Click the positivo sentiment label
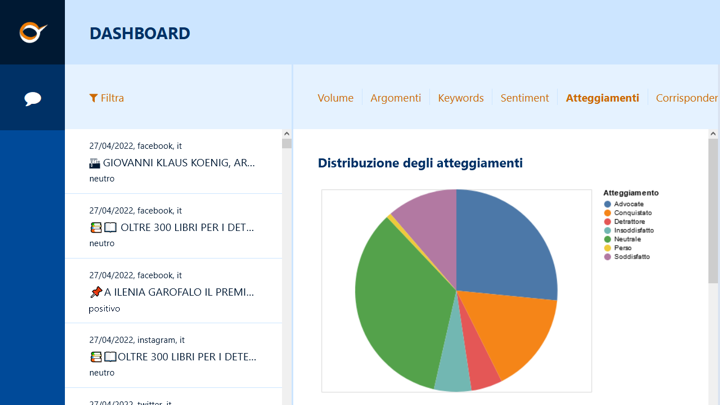 (104, 309)
